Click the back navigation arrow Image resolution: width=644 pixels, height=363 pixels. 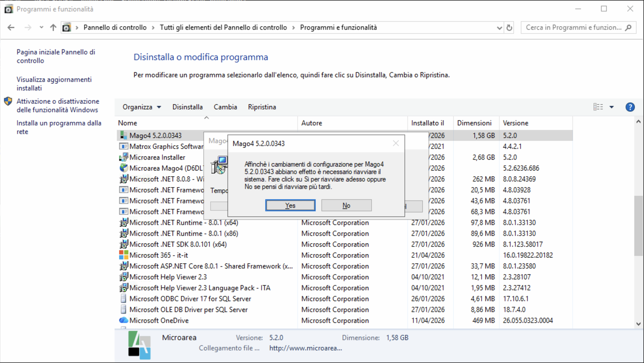tap(11, 27)
